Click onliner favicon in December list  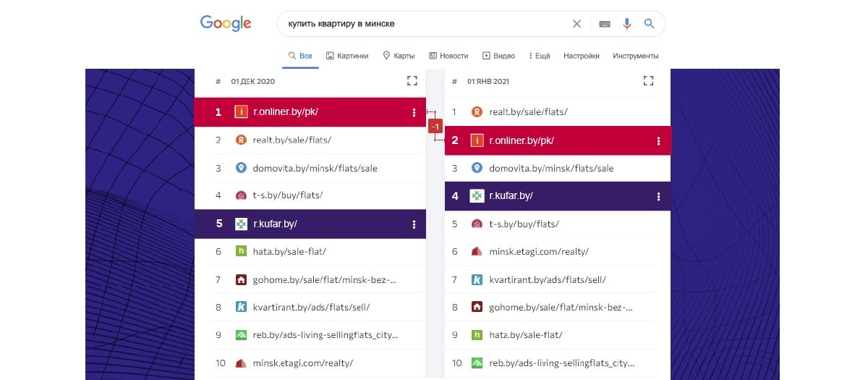242,112
